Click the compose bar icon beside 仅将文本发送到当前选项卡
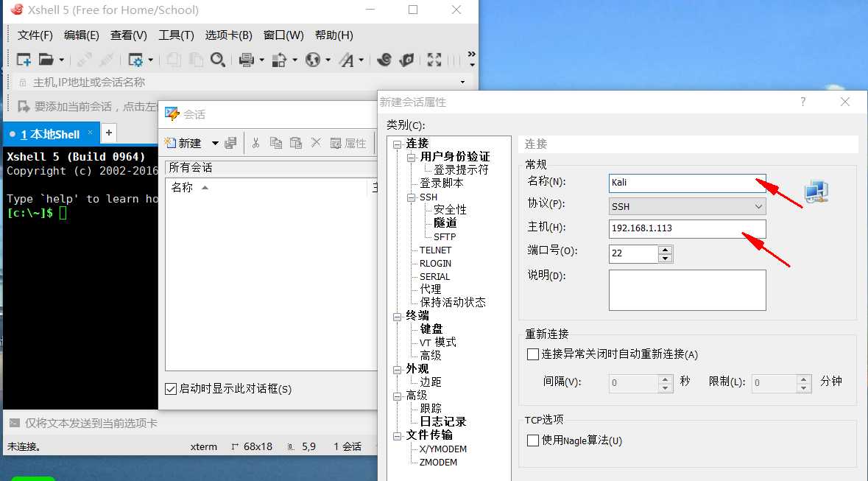 click(15, 423)
